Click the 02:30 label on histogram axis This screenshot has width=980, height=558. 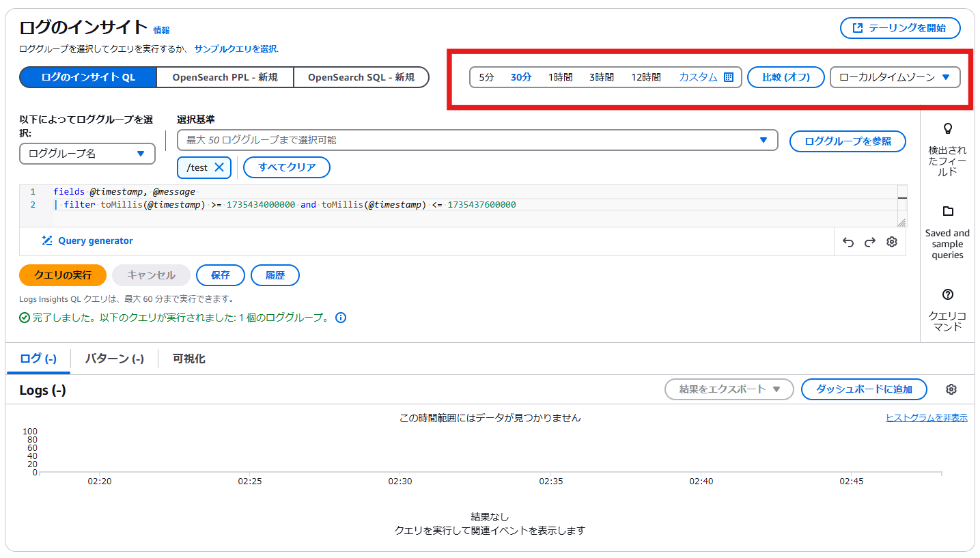(x=400, y=482)
